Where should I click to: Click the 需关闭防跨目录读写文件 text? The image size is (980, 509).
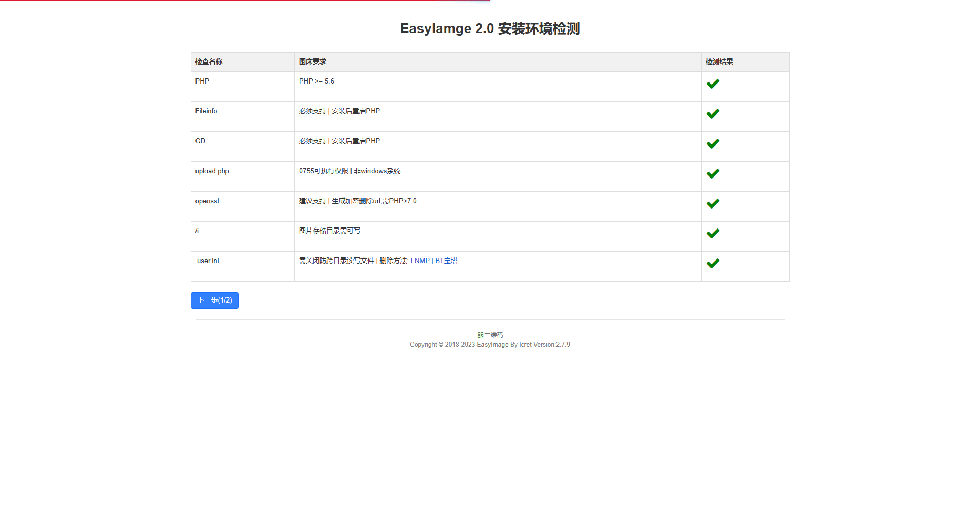[337, 261]
